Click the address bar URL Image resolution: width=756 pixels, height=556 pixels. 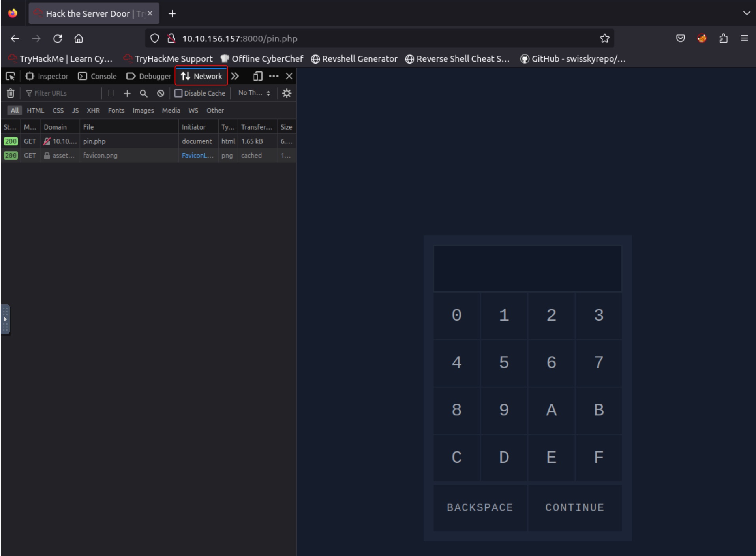tap(240, 38)
